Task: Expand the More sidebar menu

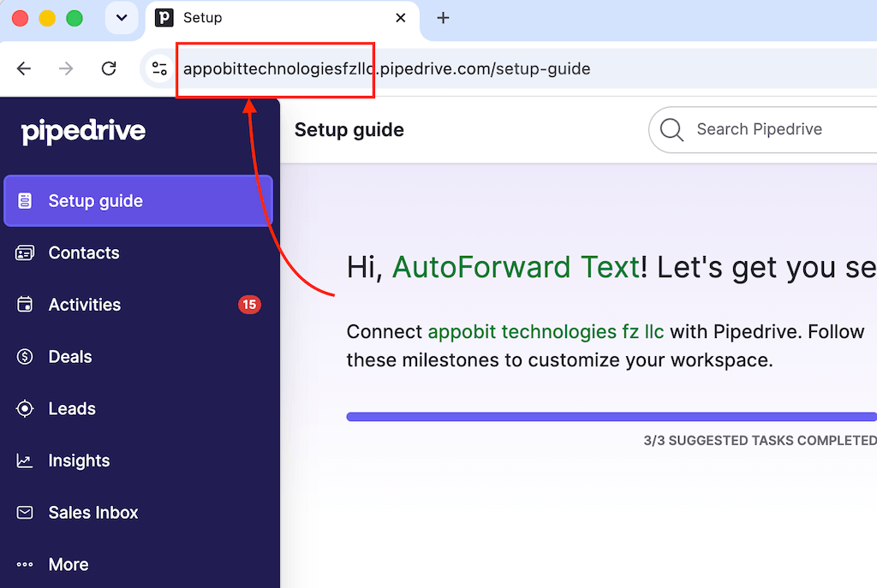Action: [138, 565]
